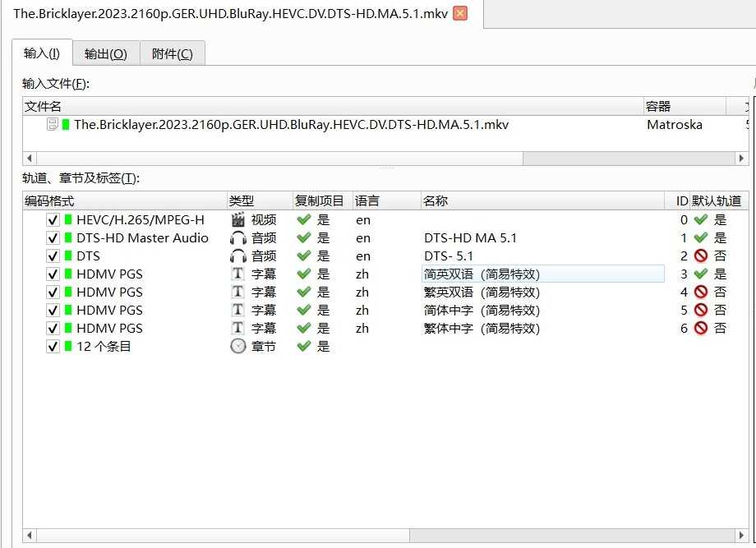The width and height of the screenshot is (756, 548).
Task: Sort tracks by 语言 column header
Action: 386,200
